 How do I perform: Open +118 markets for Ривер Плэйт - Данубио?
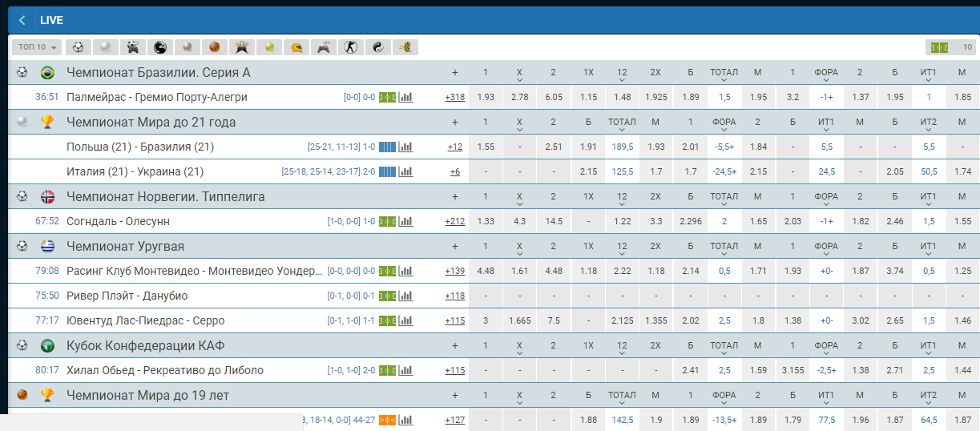(455, 296)
